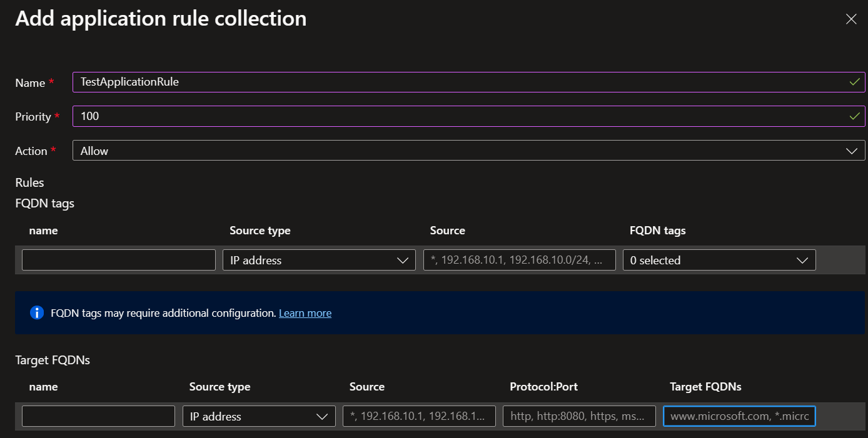Viewport: 868px width, 438px height.
Task: Click the Target FQDNs domain input field
Action: point(739,417)
